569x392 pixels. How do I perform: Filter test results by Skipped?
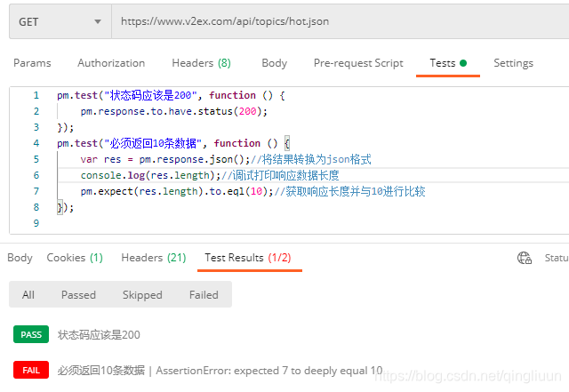click(142, 295)
